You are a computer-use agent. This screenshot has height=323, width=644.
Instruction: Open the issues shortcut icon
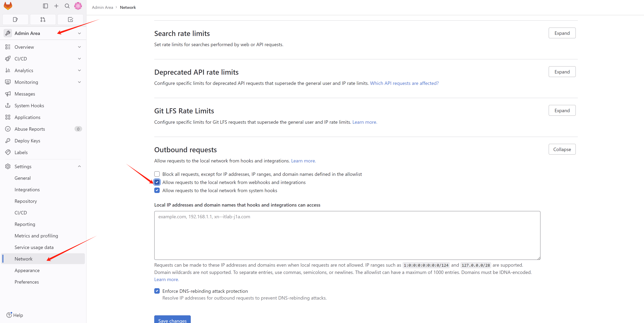pos(15,20)
